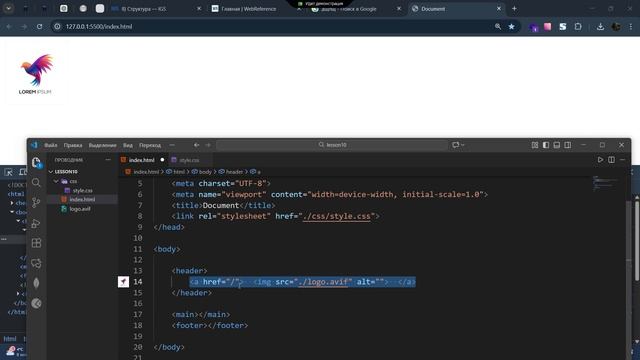Bookmark this page with the star icon
Screen dimensions: 640x360
511,27
